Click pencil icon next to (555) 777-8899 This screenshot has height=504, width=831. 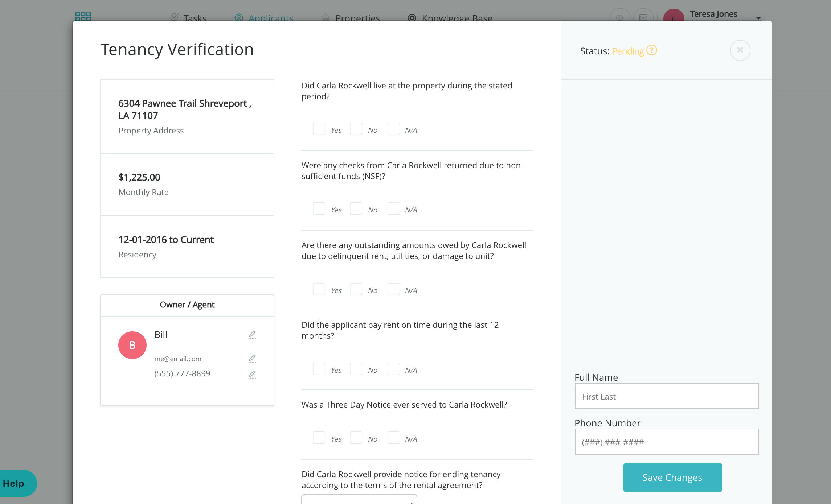coord(252,374)
